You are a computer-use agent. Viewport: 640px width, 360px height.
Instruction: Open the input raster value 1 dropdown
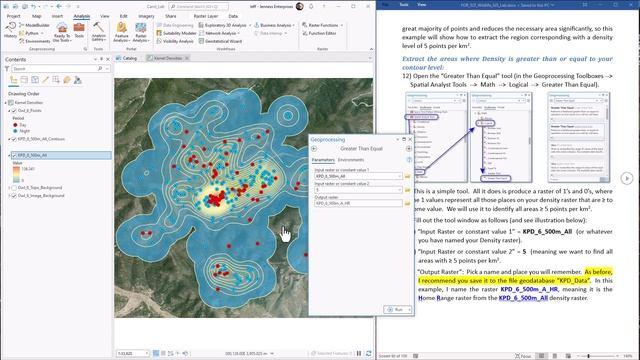point(400,176)
